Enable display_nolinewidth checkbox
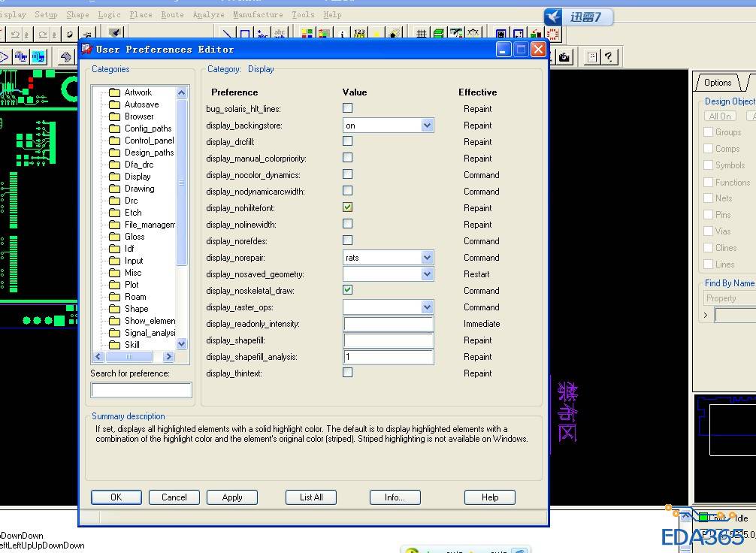The width and height of the screenshot is (756, 553). tap(347, 224)
